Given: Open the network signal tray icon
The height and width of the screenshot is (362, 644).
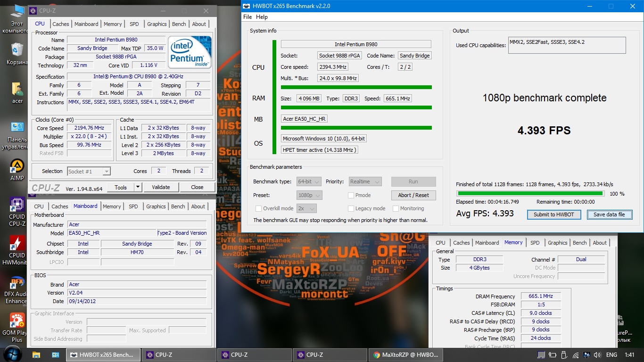Looking at the screenshot, I should [x=576, y=355].
